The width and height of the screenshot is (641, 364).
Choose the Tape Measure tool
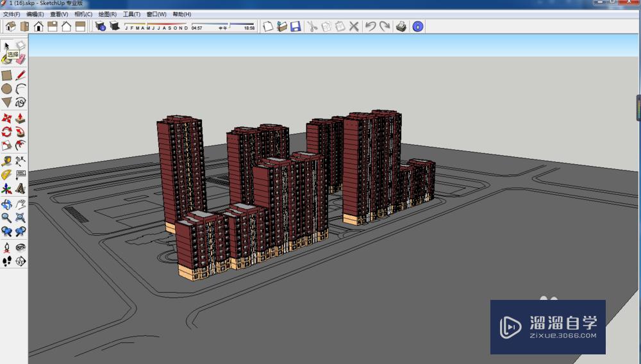point(6,161)
